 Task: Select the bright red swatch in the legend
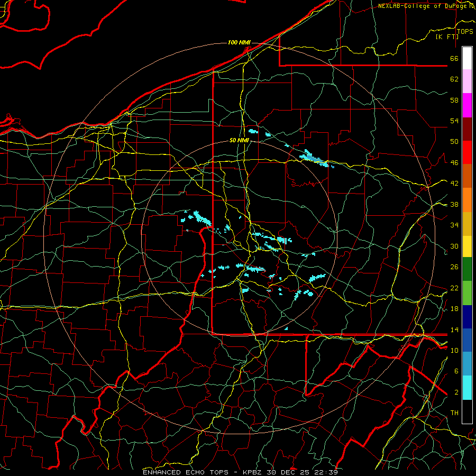(x=467, y=152)
